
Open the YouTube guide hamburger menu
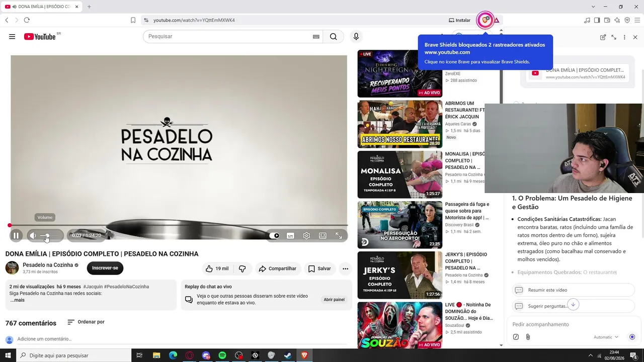12,36
